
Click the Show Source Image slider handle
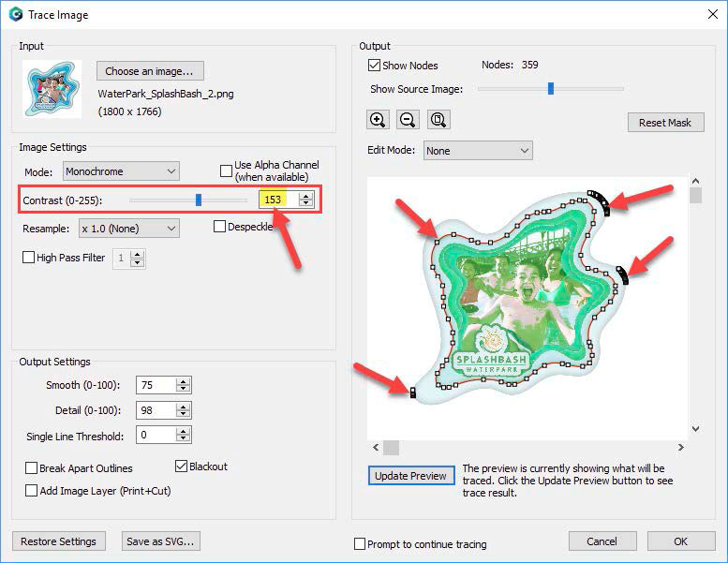point(551,88)
